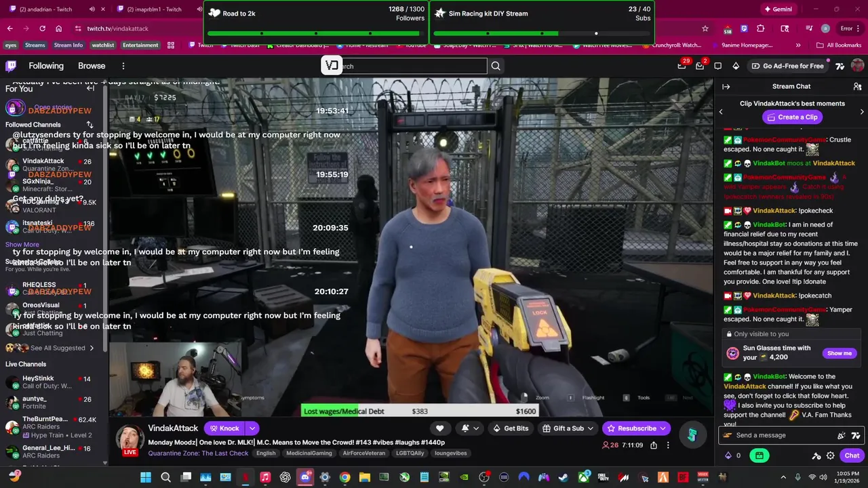Open the three-dot More menu beside Browse

click(x=123, y=66)
